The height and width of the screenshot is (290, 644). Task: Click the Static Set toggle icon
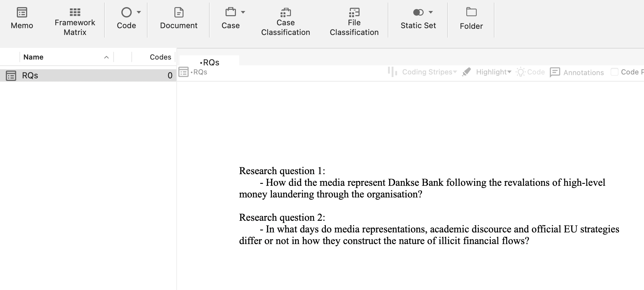[418, 13]
